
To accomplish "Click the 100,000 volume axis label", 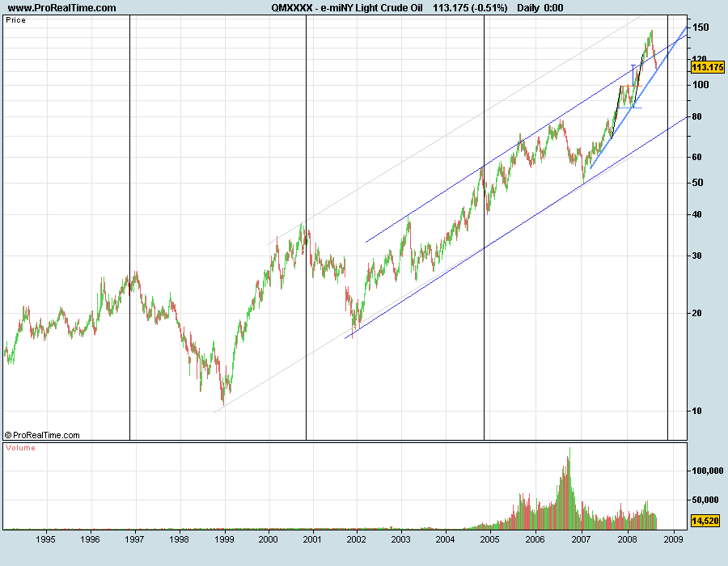I will pos(707,471).
